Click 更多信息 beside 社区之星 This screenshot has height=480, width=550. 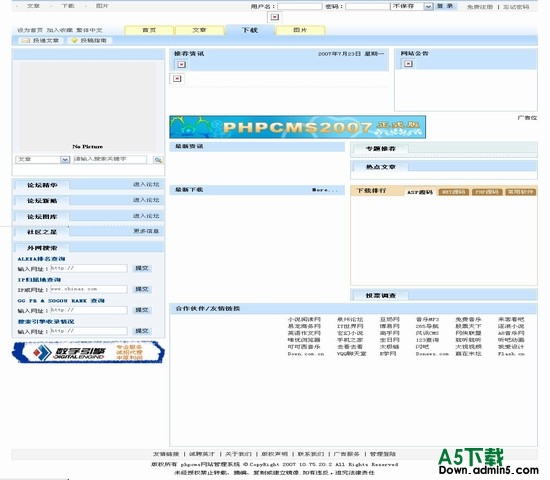click(x=146, y=232)
